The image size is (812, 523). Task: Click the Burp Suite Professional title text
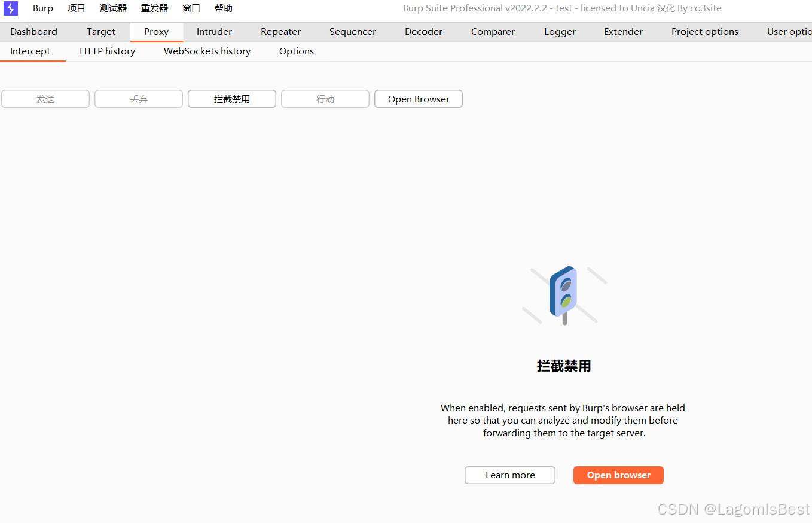coord(562,8)
